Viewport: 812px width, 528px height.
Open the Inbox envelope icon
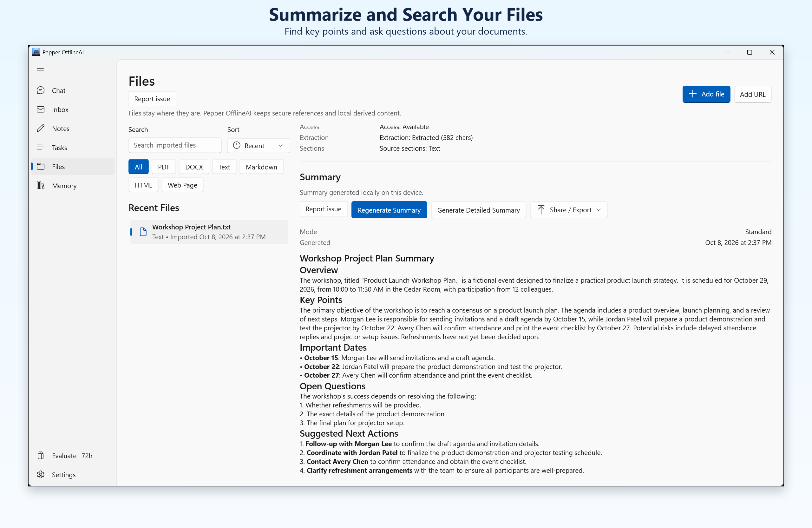point(41,109)
